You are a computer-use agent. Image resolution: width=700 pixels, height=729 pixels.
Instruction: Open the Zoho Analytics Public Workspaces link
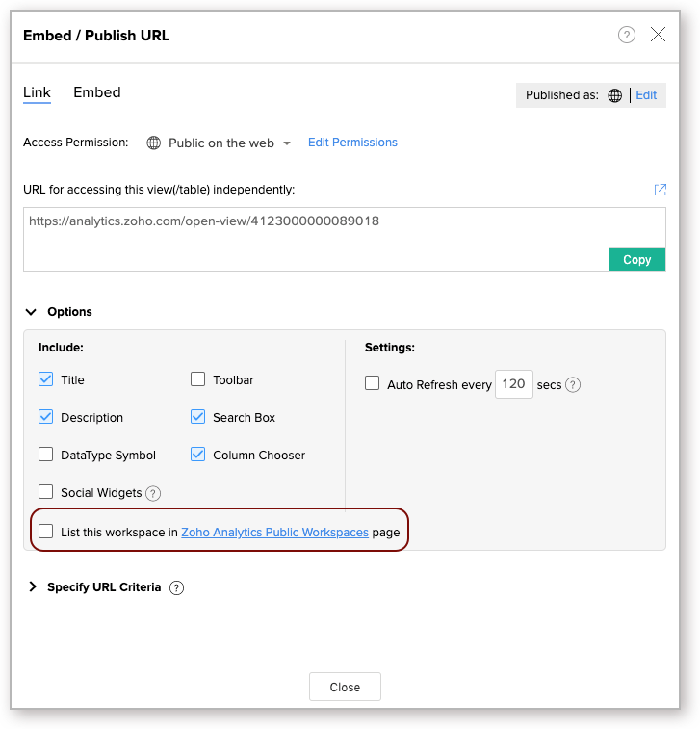pyautogui.click(x=274, y=532)
